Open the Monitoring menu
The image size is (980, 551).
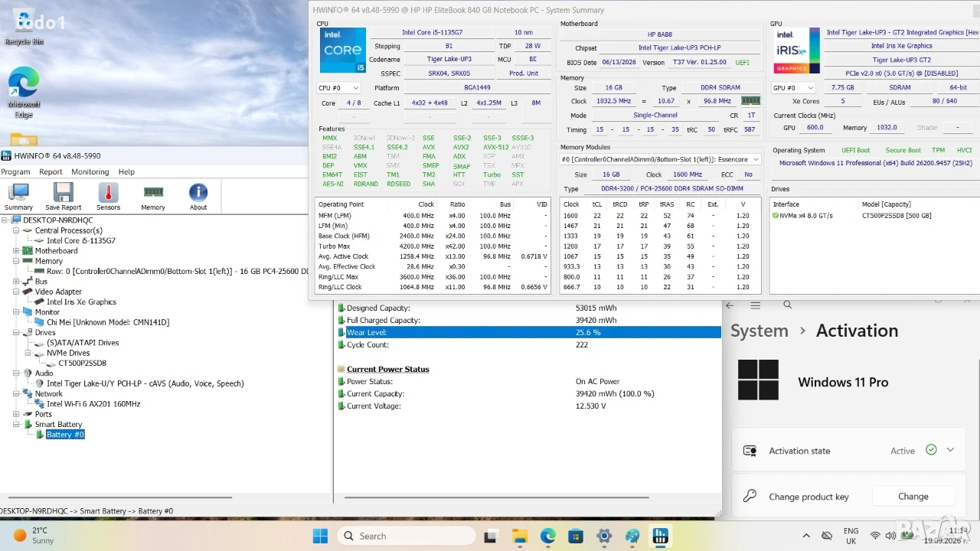point(90,171)
